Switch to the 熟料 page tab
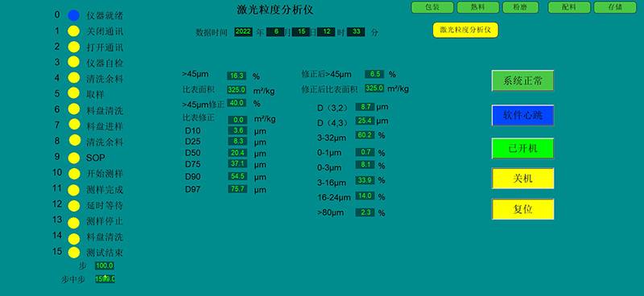Screen dimensions: 644x296 coord(478,7)
